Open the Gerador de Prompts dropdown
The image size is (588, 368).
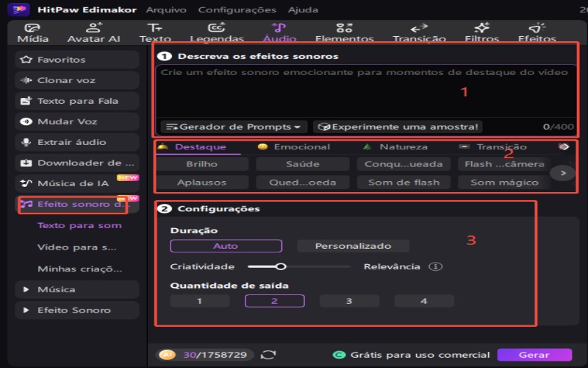[234, 127]
